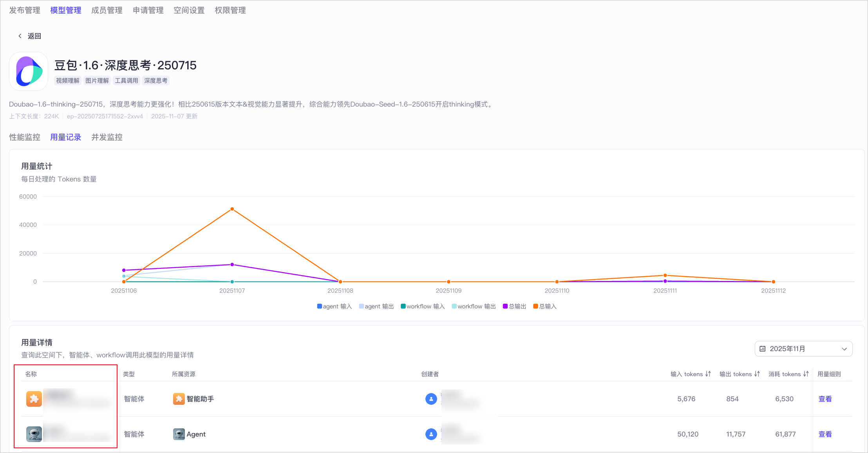Viewport: 868px width, 453px height.
Task: Toggle 总输入 legend series
Action: click(545, 306)
